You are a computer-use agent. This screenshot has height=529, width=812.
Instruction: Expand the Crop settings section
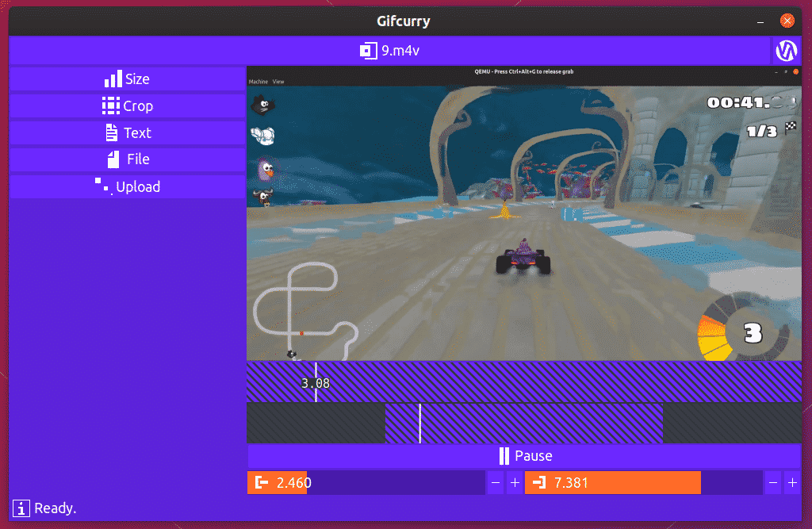(127, 105)
